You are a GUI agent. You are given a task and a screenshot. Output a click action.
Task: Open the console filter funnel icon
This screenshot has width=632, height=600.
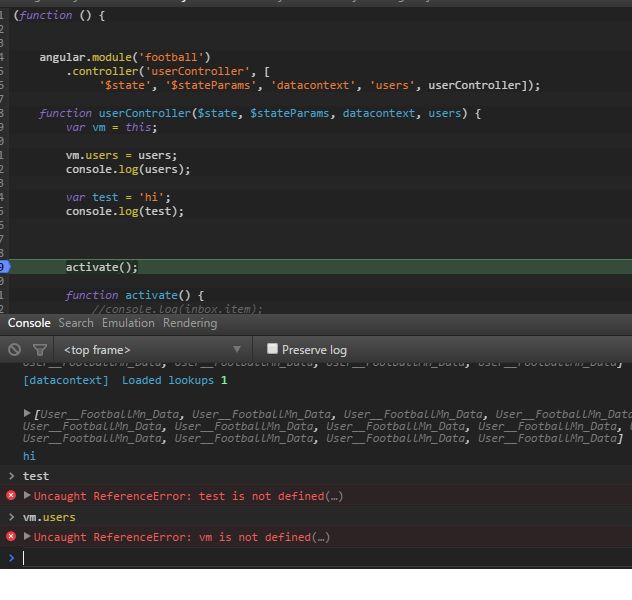(x=40, y=349)
